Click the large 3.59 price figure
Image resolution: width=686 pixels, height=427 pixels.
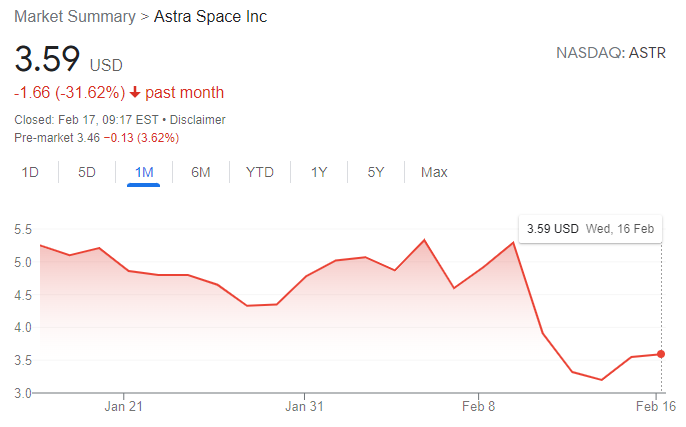tap(47, 58)
